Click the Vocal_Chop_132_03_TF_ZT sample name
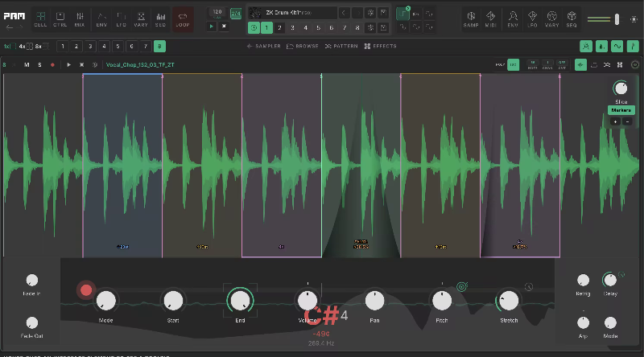Viewport: 644px width, 357px height. 140,65
